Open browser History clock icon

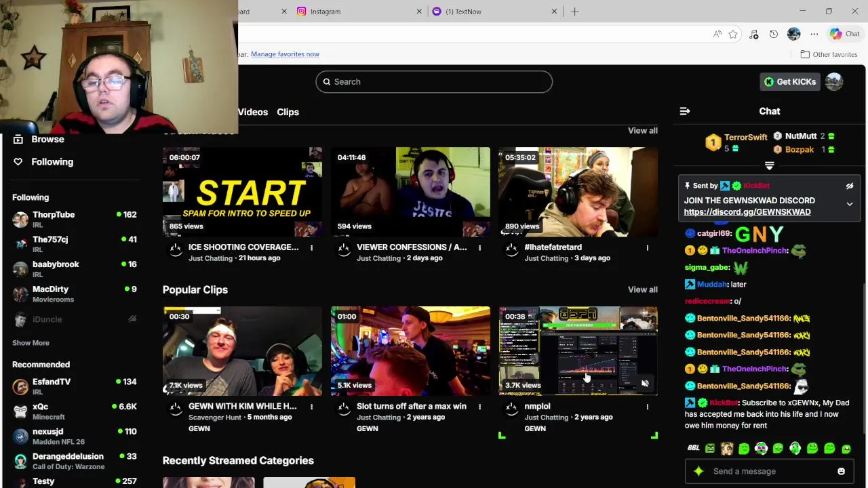click(774, 35)
